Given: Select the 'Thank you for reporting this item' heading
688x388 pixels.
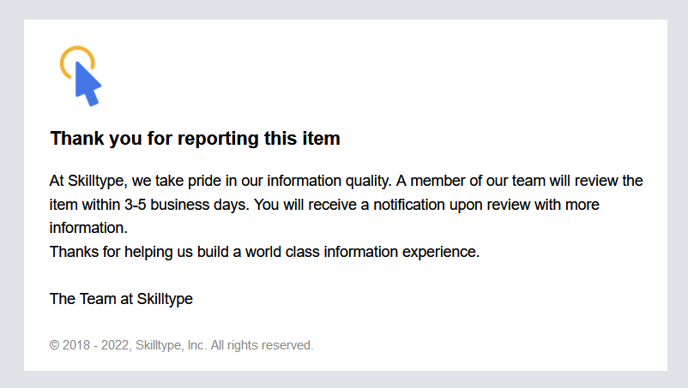Looking at the screenshot, I should (195, 138).
